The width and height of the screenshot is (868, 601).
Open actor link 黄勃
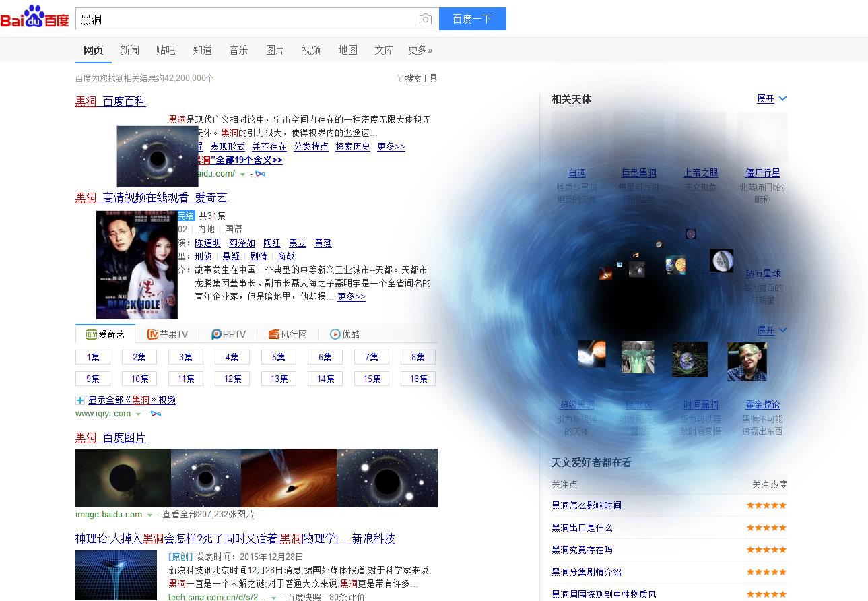coord(323,243)
